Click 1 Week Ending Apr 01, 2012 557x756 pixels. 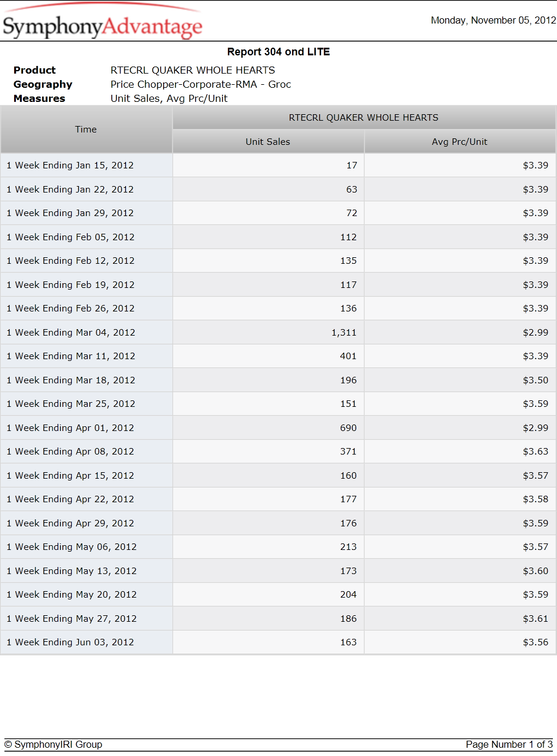tap(70, 428)
